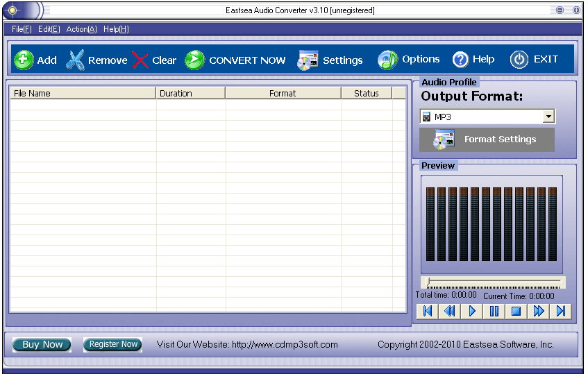Open the Help menu
Viewport: 588px width, 374px height.
(116, 29)
